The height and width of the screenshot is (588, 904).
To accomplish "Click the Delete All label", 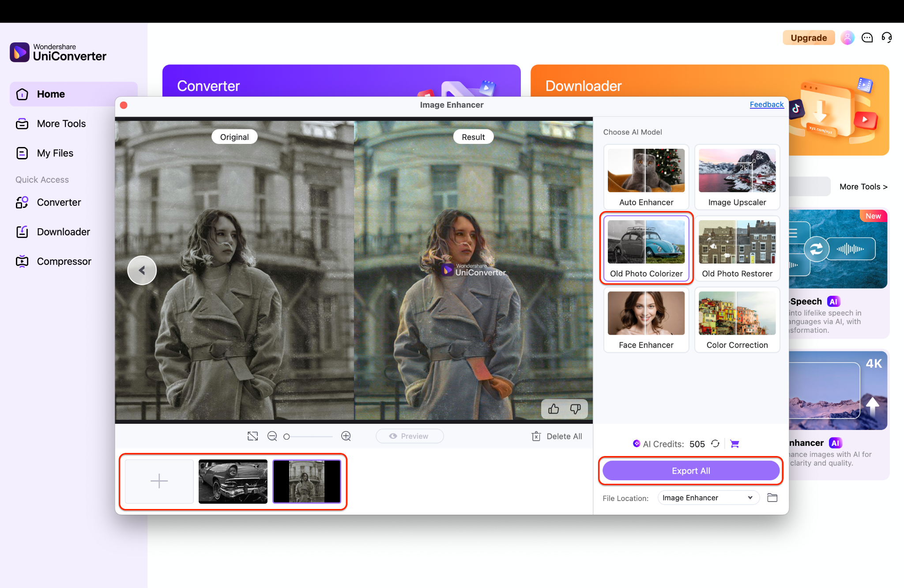I will click(x=564, y=436).
